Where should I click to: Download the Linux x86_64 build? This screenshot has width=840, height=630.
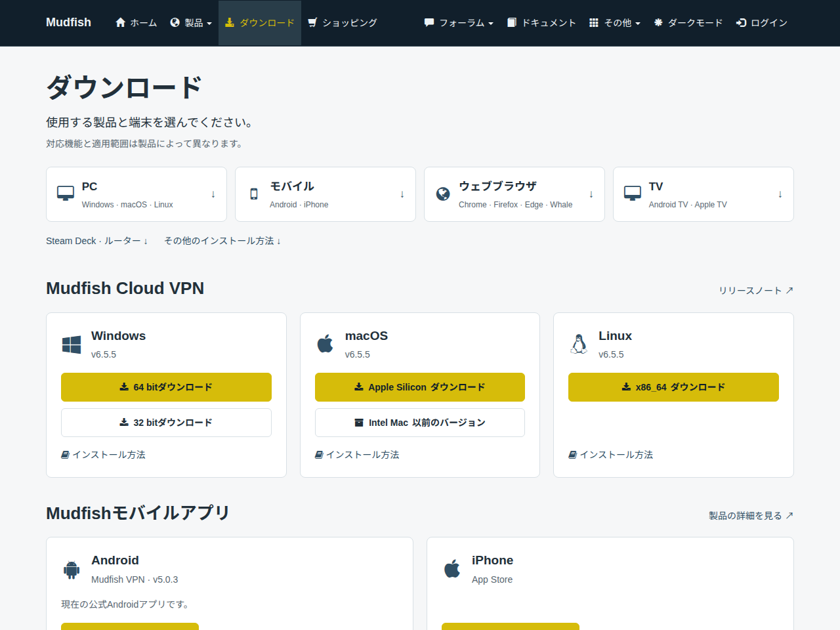click(673, 387)
